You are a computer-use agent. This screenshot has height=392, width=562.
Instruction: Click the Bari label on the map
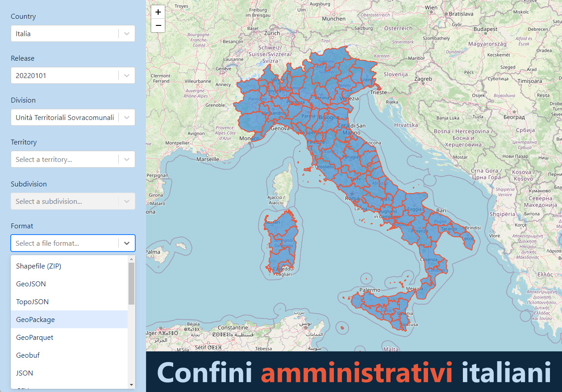click(441, 210)
